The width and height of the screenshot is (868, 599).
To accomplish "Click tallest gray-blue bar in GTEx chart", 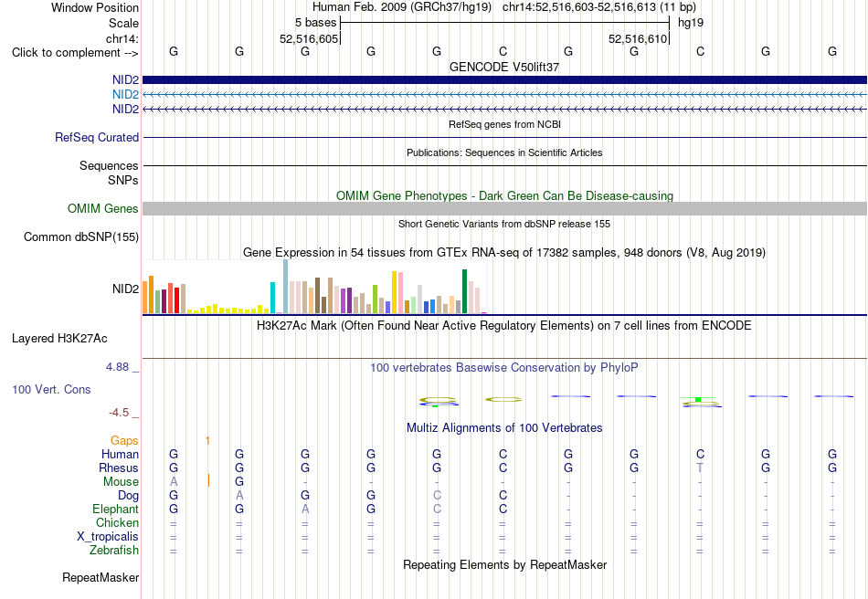I will (x=286, y=287).
